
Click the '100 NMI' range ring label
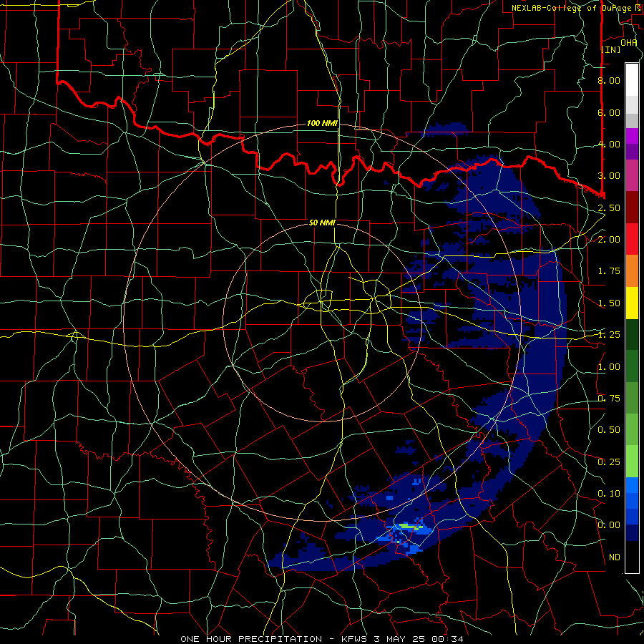[323, 123]
